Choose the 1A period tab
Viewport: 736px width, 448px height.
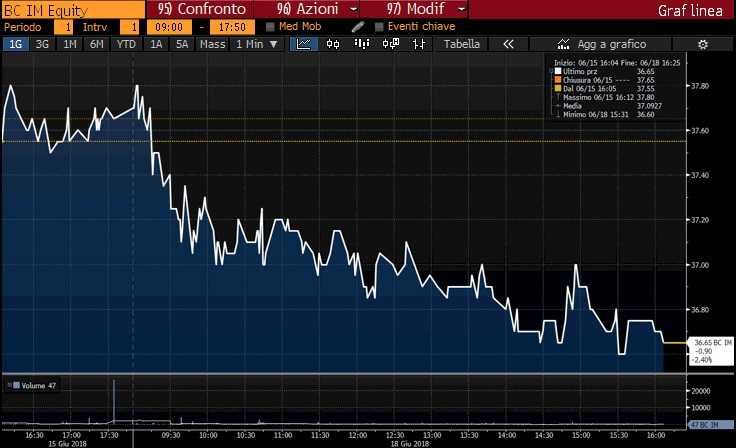pos(156,44)
